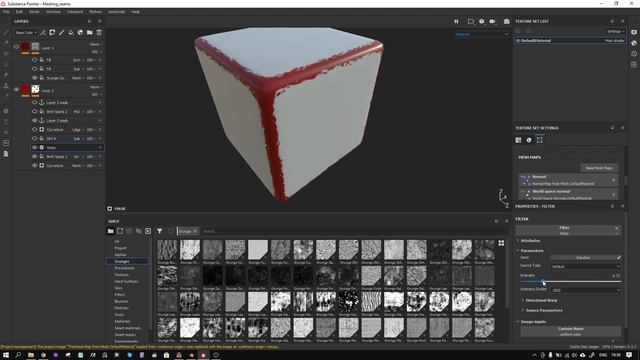Open the Base Color channel dropdown
Screen dimensions: 640x360
point(26,33)
